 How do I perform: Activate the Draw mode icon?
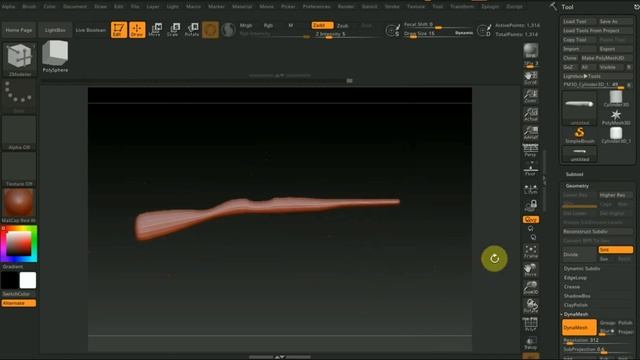tap(137, 30)
